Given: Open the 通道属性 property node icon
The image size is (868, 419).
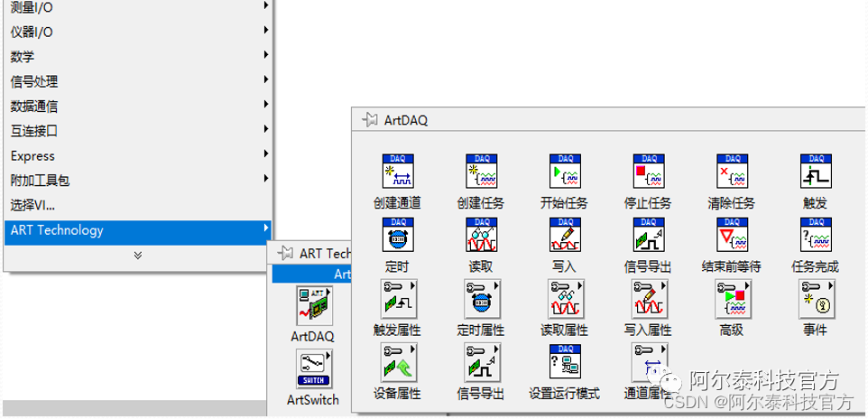Looking at the screenshot, I should [650, 361].
